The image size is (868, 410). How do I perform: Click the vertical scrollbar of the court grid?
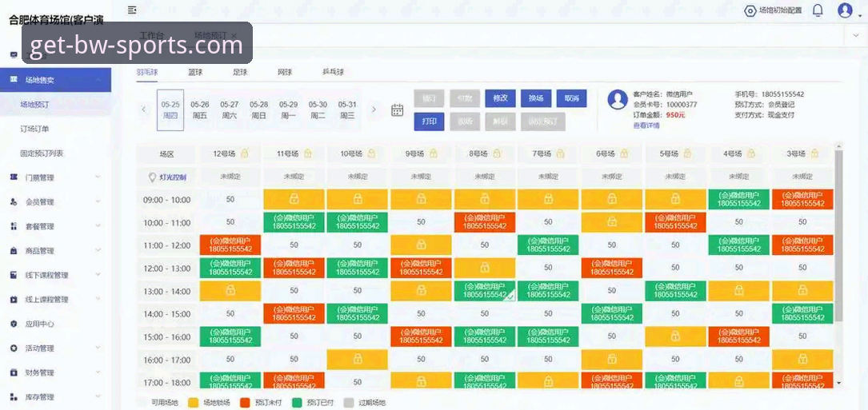838,235
